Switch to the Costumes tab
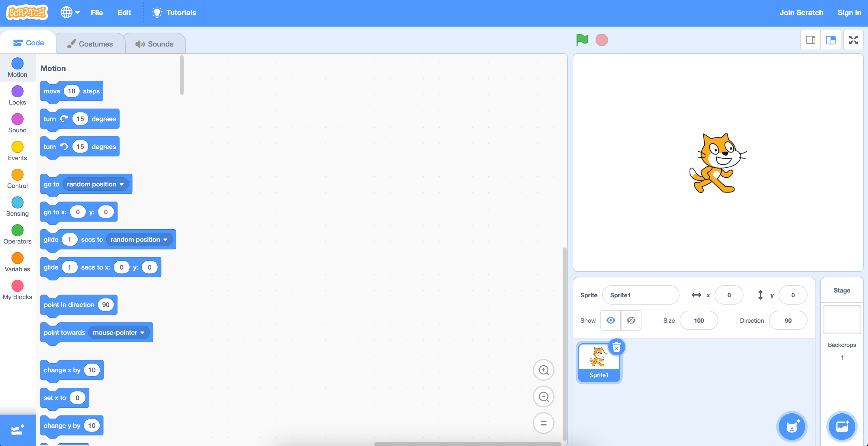The width and height of the screenshot is (868, 446). coord(90,44)
